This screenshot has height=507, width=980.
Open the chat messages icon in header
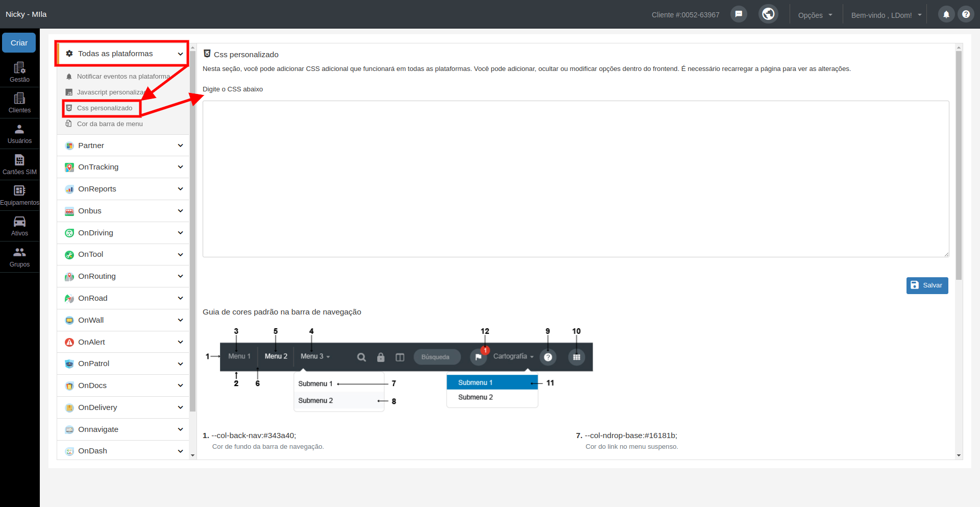pos(739,14)
